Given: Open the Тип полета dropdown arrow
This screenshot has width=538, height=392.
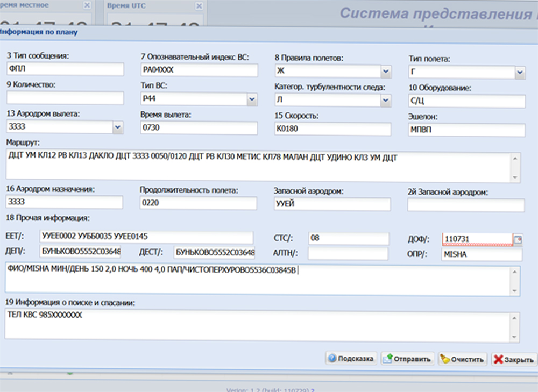Looking at the screenshot, I should point(520,72).
